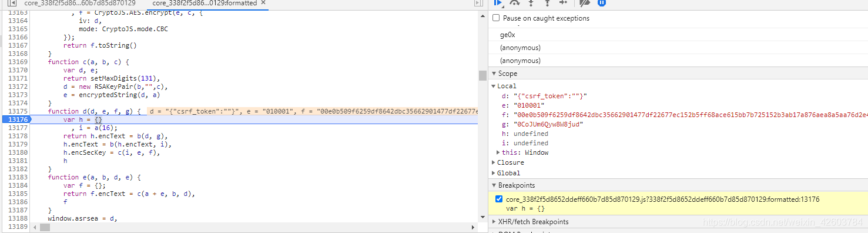Step out of current function
The width and height of the screenshot is (868, 233).
tap(547, 3)
